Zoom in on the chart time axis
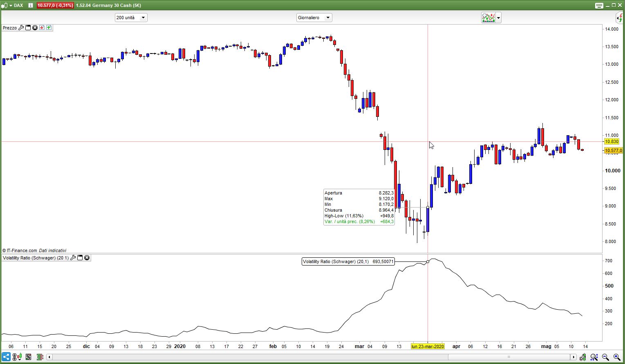The height and width of the screenshot is (364, 625). pyautogui.click(x=617, y=357)
